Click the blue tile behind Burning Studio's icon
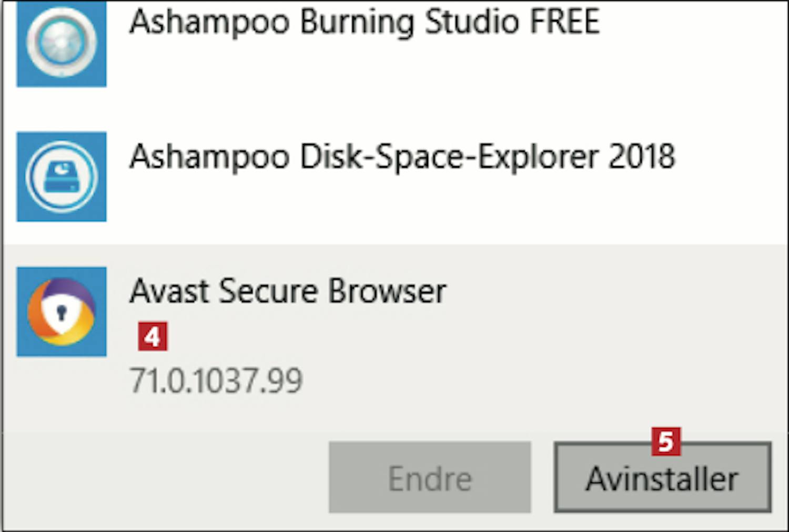This screenshot has height=532, width=789. click(62, 42)
